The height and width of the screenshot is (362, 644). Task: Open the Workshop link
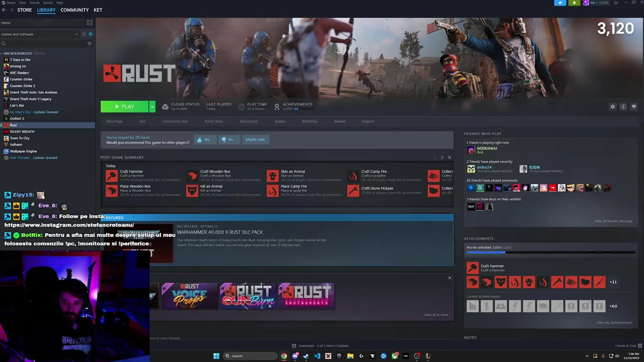309,121
